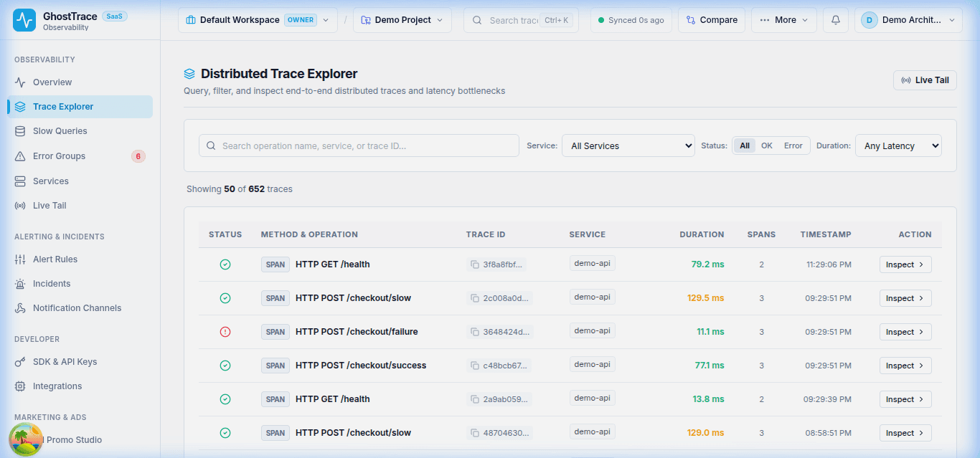This screenshot has width=980, height=458.
Task: Go to Services page
Action: pyautogui.click(x=80, y=181)
